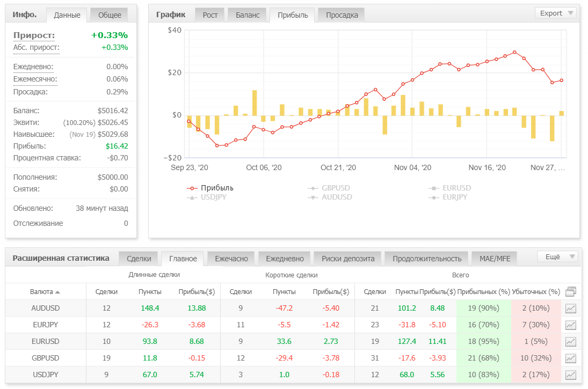The width and height of the screenshot is (588, 389).
Task: Open the Продолжительность tab
Action: coord(427,259)
